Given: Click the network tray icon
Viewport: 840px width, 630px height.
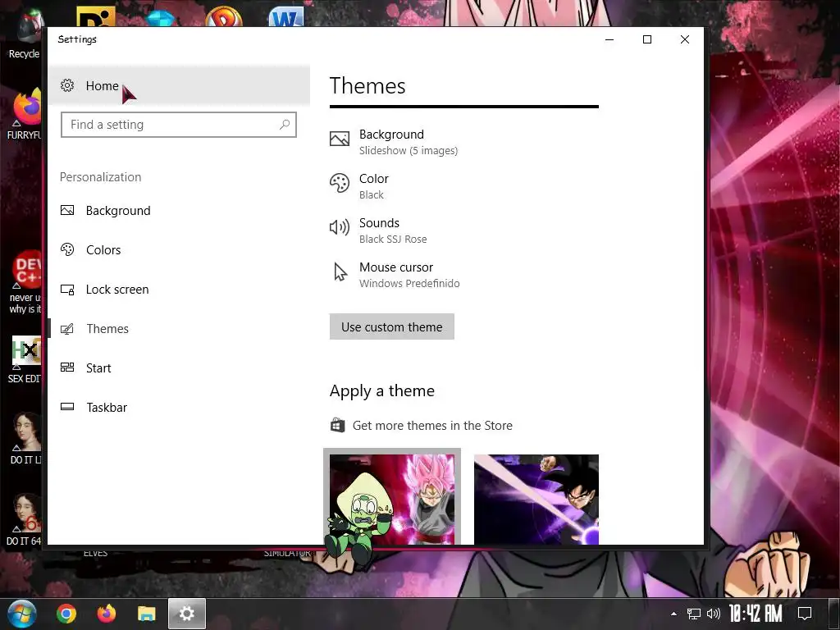Looking at the screenshot, I should 694,614.
